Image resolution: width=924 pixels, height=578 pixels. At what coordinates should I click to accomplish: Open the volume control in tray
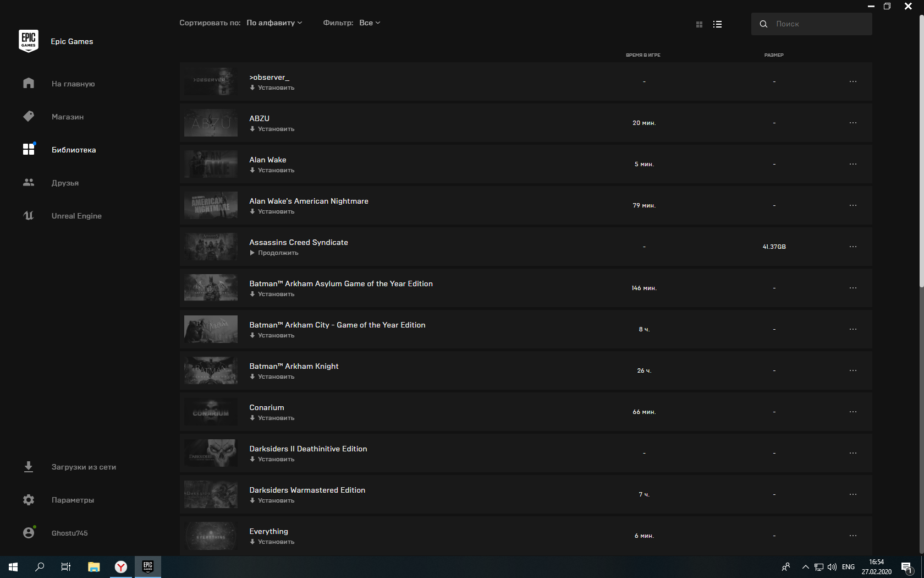[832, 567]
